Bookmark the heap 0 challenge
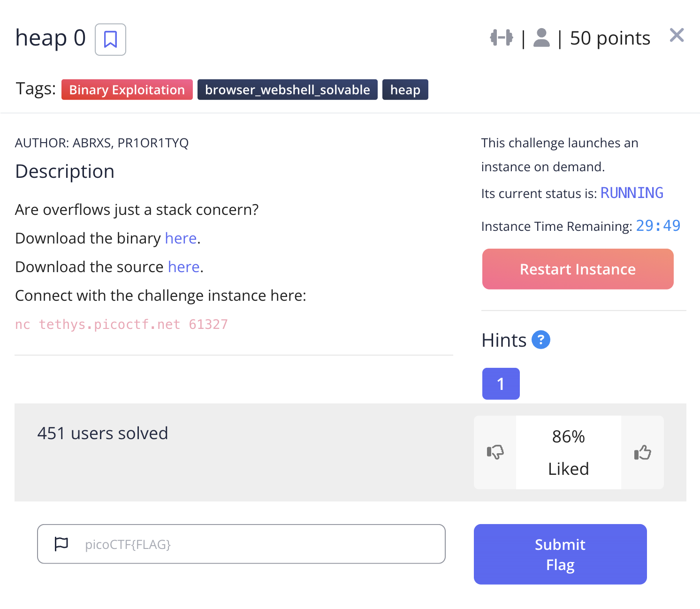 pyautogui.click(x=110, y=39)
